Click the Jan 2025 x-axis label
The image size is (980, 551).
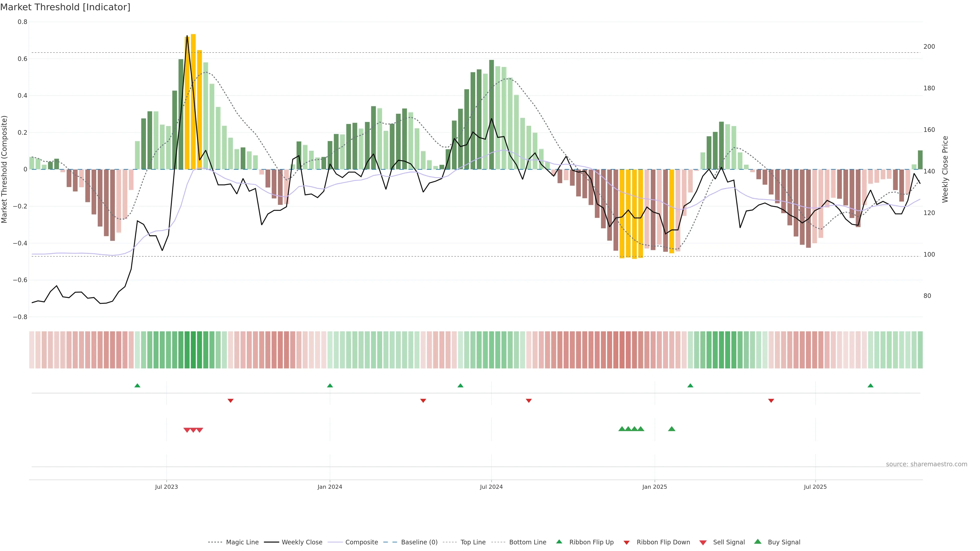pyautogui.click(x=654, y=487)
